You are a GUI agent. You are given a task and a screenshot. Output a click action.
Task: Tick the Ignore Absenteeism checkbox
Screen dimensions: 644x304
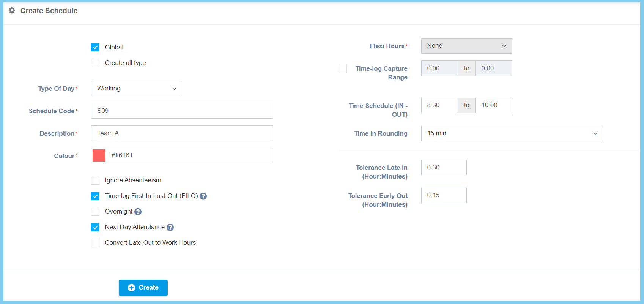95,180
